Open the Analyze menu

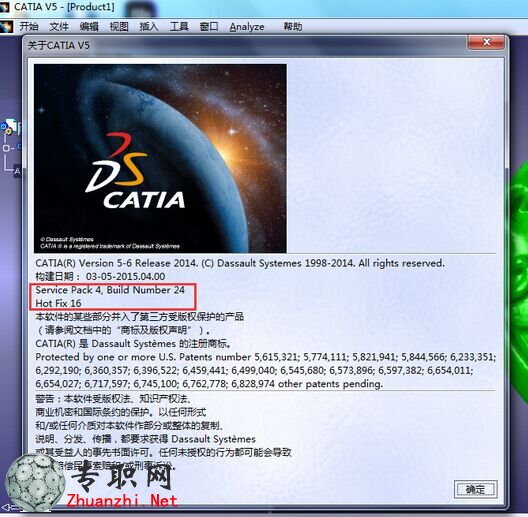tap(247, 27)
